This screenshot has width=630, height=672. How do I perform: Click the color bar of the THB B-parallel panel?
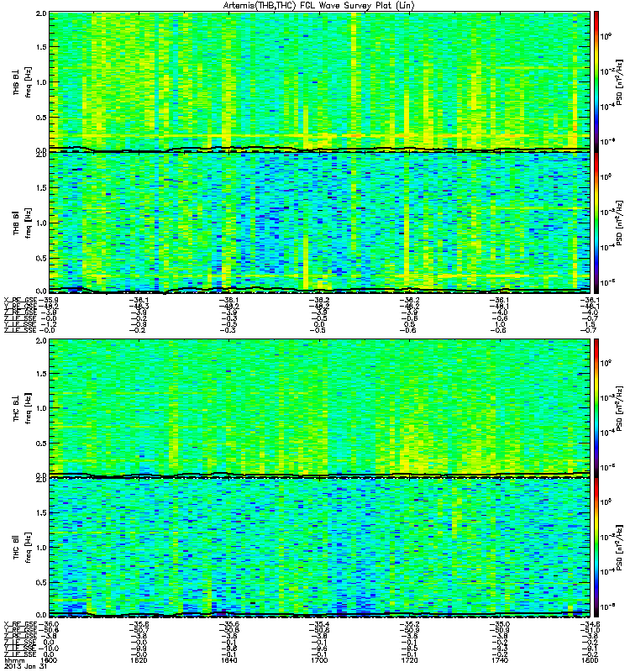tap(596, 223)
